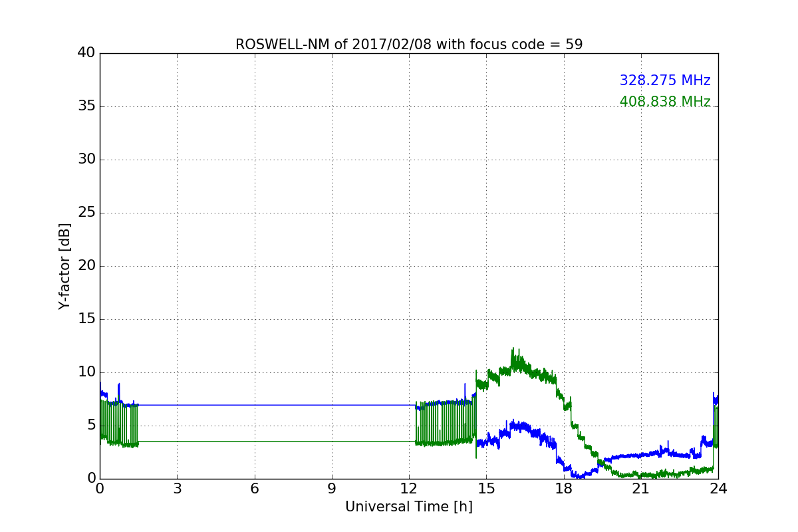Image resolution: width=798 pixels, height=532 pixels.
Task: Click y-axis tick label 40
Action: click(x=86, y=53)
